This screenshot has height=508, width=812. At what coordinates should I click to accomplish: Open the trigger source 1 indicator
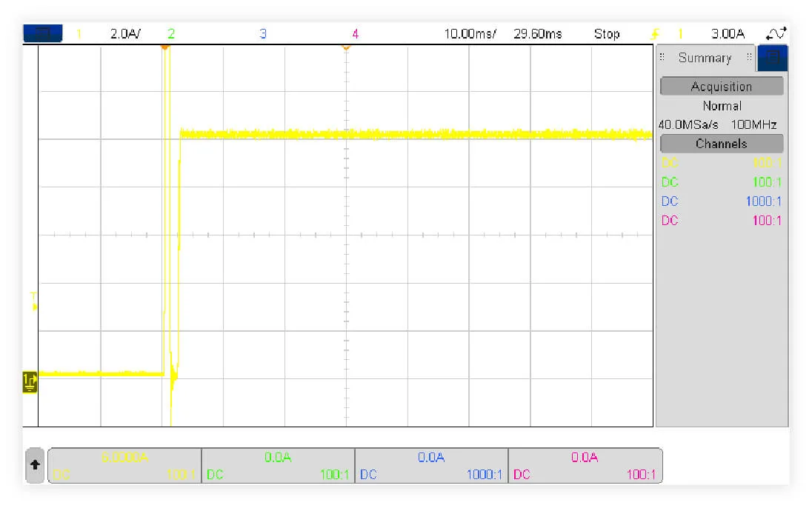pos(681,33)
